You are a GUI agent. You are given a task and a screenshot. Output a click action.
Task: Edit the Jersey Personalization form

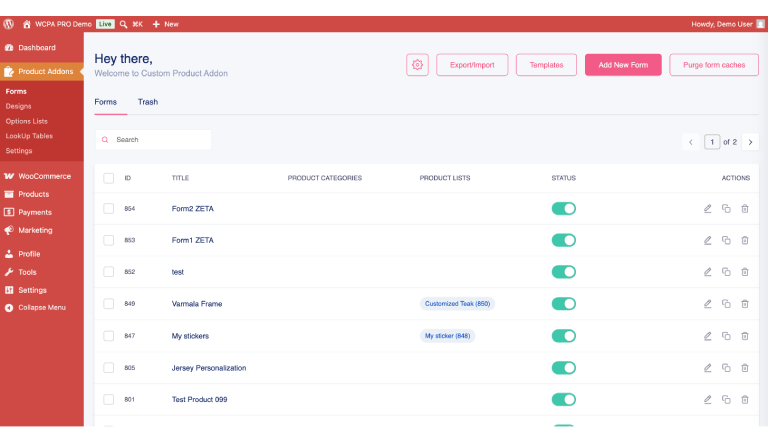click(707, 368)
